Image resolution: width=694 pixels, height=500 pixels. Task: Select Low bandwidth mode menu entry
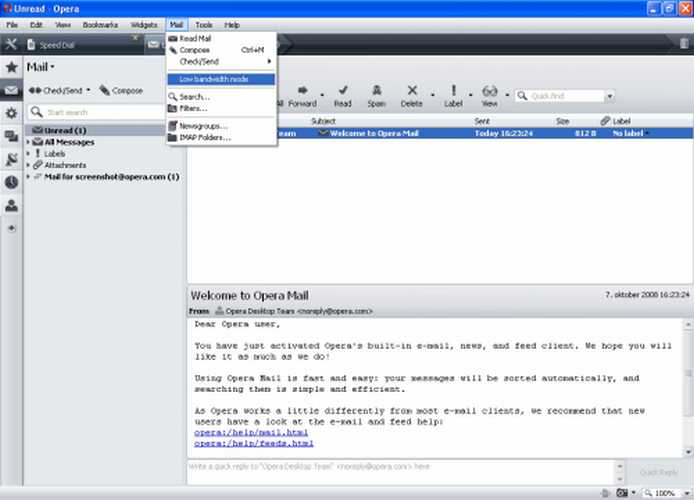(221, 79)
